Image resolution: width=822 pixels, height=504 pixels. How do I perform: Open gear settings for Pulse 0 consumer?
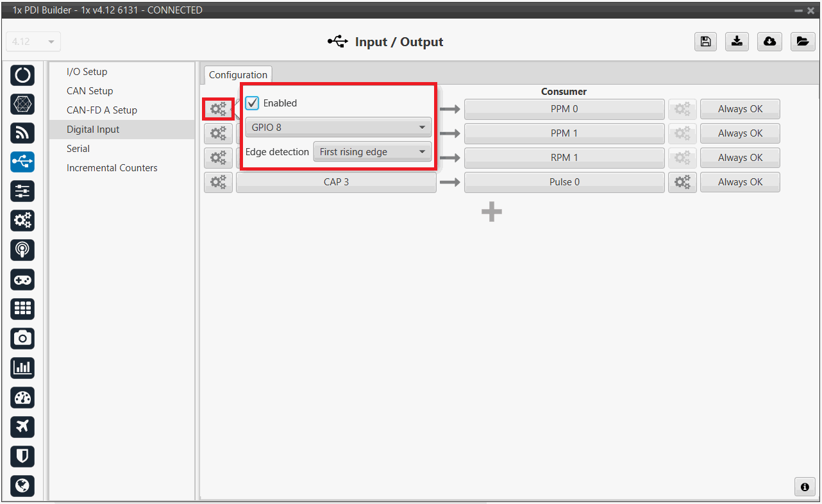click(x=682, y=182)
